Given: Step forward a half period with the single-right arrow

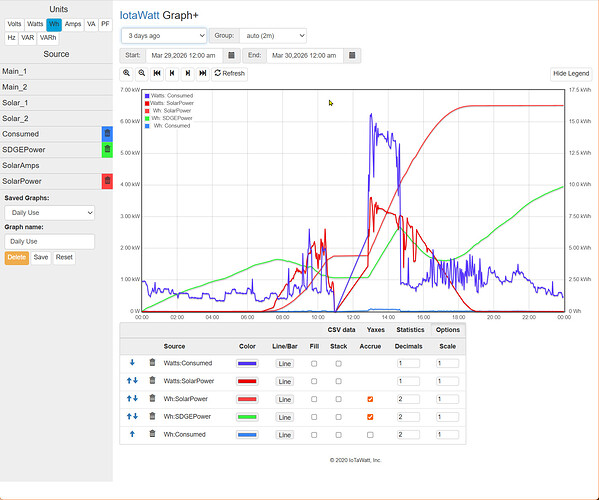Looking at the screenshot, I should point(188,73).
